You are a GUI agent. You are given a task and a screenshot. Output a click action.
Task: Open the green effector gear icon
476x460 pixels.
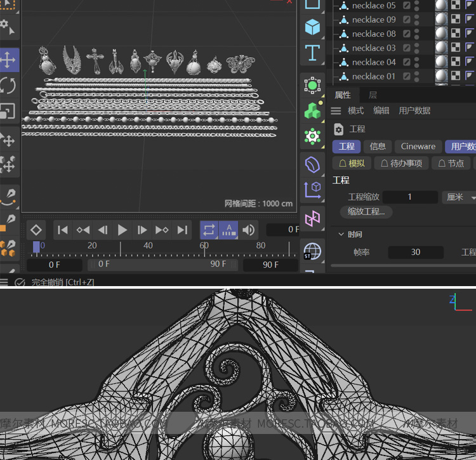point(312,136)
